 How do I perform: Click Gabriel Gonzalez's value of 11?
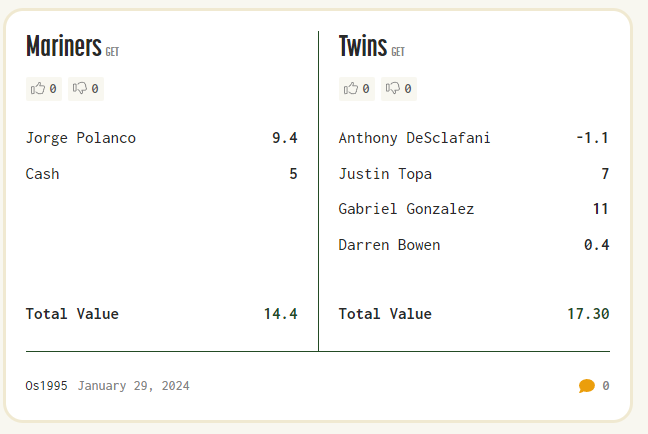click(600, 209)
